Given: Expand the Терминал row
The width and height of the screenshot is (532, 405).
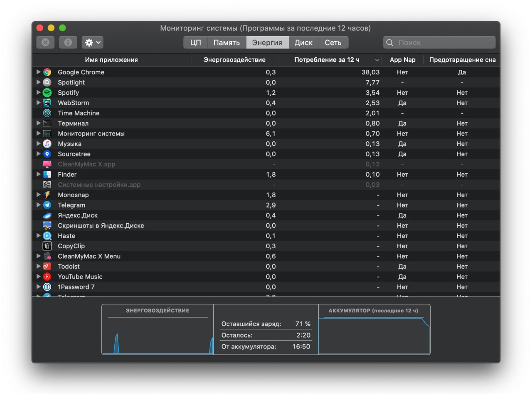Looking at the screenshot, I should pyautogui.click(x=39, y=123).
